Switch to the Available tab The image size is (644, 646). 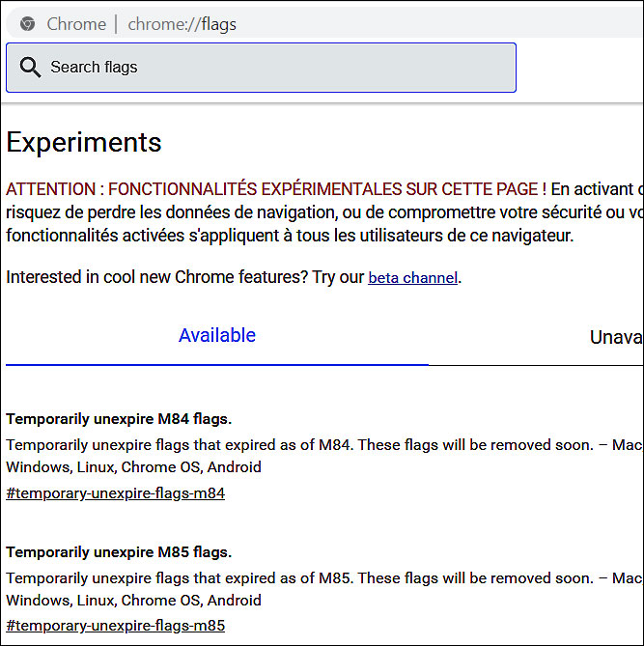(217, 335)
